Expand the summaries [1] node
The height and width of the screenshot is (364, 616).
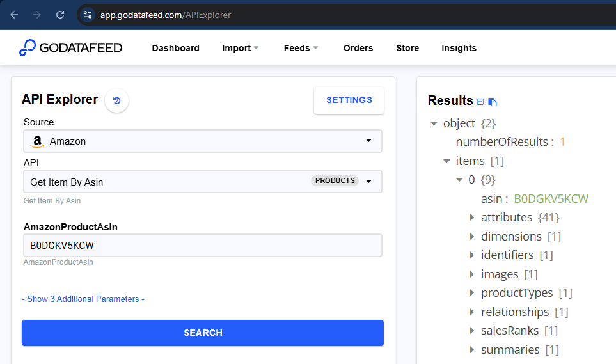(x=472, y=349)
